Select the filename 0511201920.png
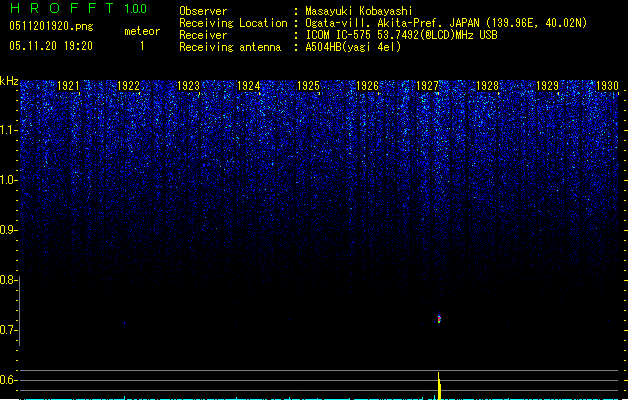 coord(51,26)
